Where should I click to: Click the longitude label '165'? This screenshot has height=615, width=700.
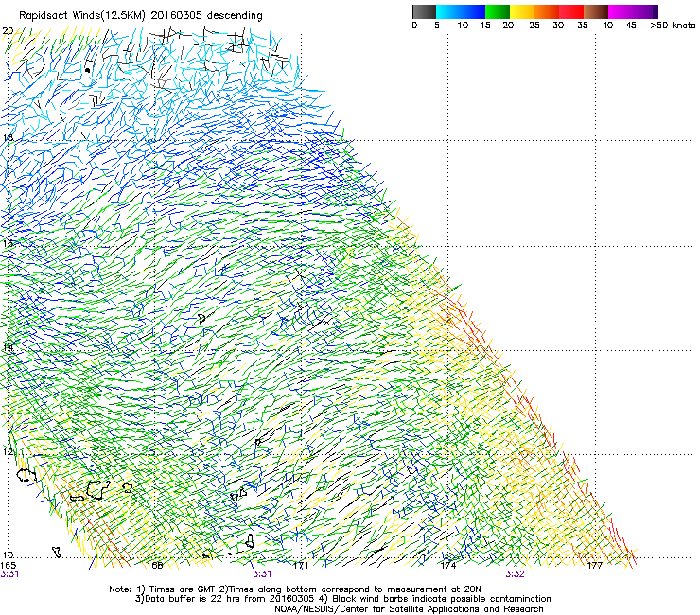click(x=8, y=566)
